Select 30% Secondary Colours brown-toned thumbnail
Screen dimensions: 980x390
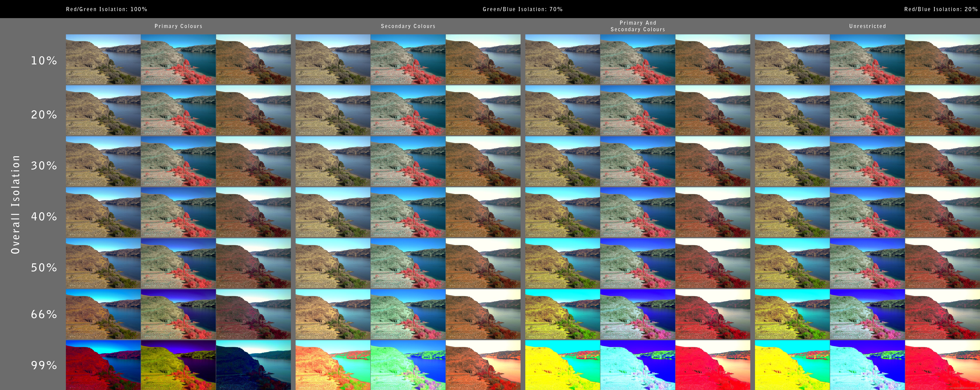pos(483,161)
